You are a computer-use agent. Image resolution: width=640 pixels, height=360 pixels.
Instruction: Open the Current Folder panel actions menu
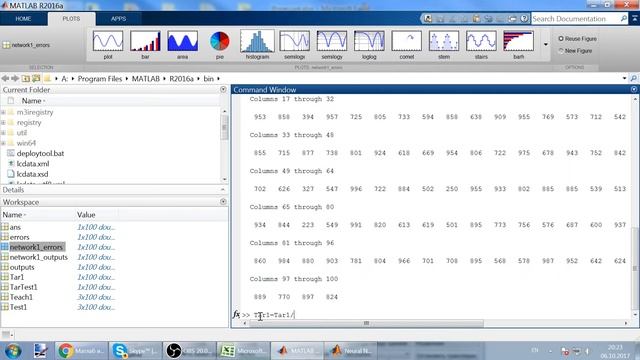pyautogui.click(x=223, y=89)
